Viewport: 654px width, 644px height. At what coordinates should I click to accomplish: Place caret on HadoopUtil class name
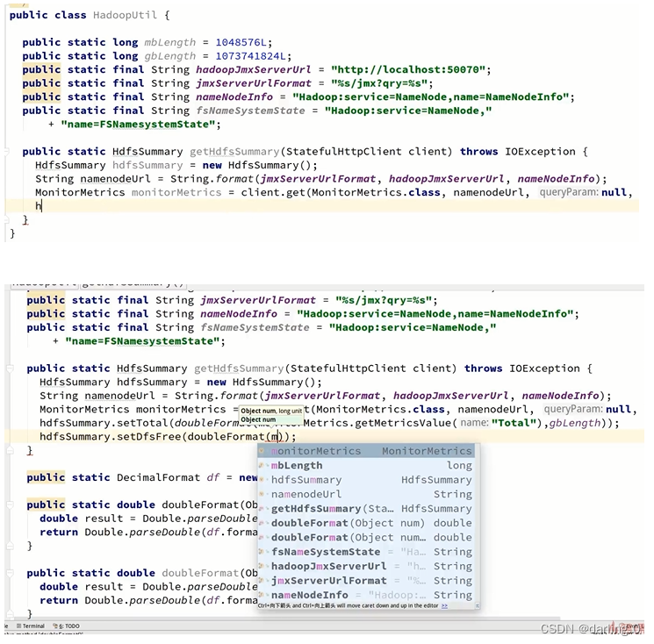click(126, 15)
